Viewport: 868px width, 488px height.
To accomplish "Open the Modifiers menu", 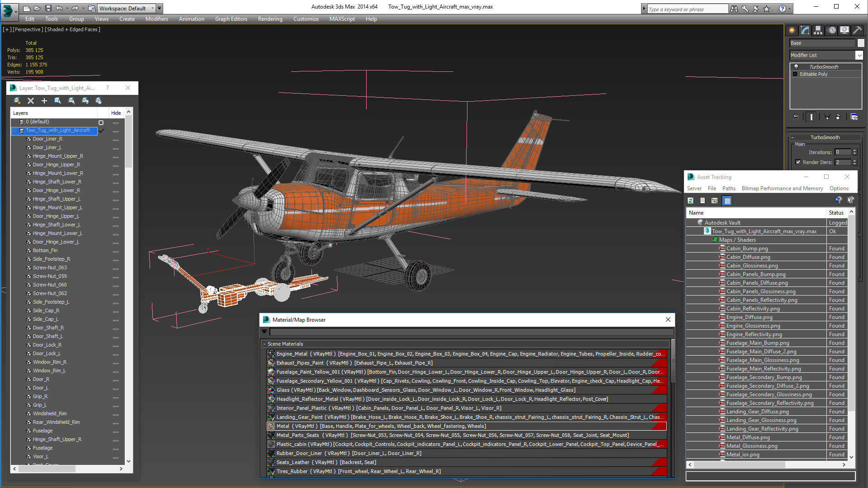I will coord(156,19).
